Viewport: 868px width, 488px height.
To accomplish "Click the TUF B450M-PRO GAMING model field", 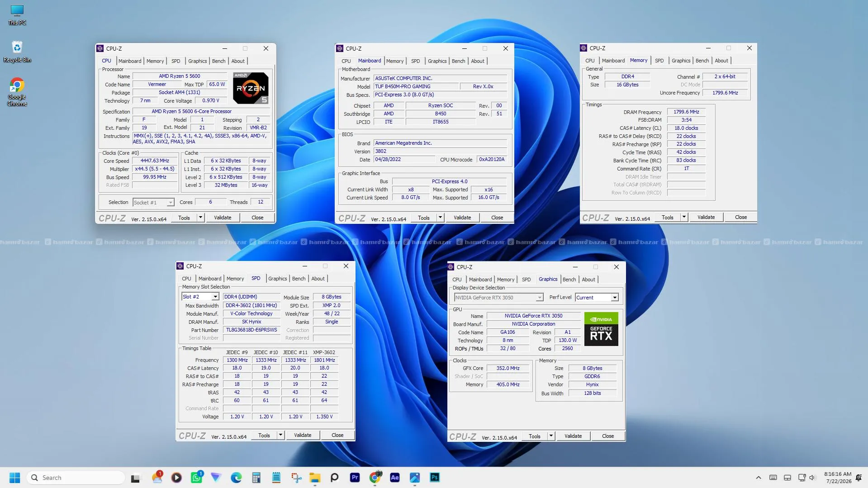I will (416, 86).
